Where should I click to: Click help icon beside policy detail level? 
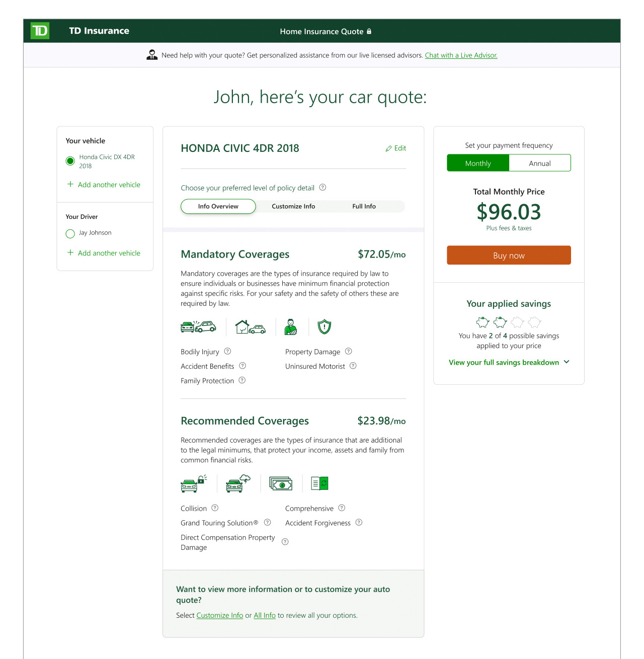tap(323, 187)
